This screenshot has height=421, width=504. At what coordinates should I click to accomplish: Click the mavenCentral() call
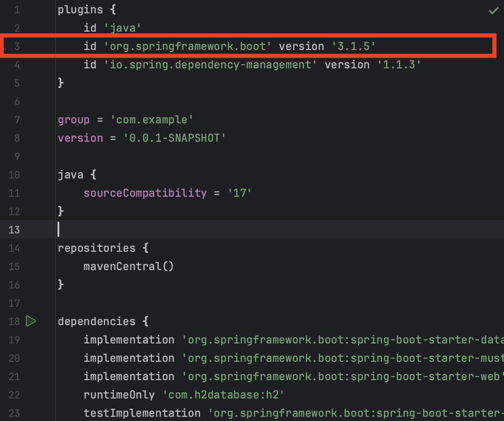point(129,266)
